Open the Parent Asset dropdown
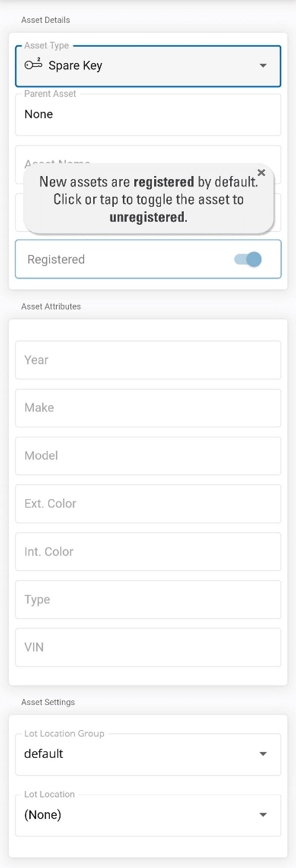Image resolution: width=296 pixels, height=868 pixels. pyautogui.click(x=148, y=115)
